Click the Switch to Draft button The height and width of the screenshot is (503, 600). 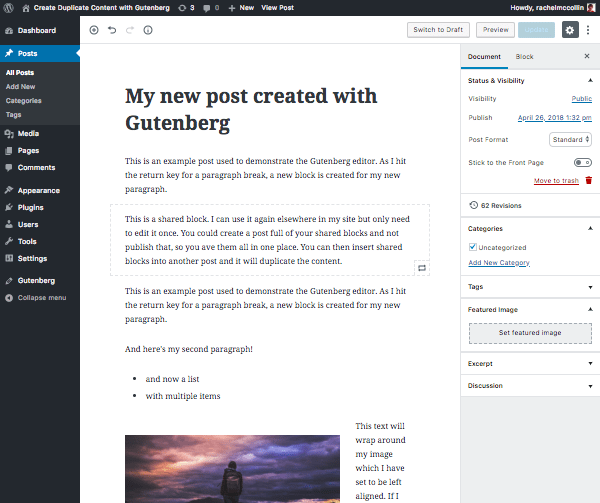(438, 30)
